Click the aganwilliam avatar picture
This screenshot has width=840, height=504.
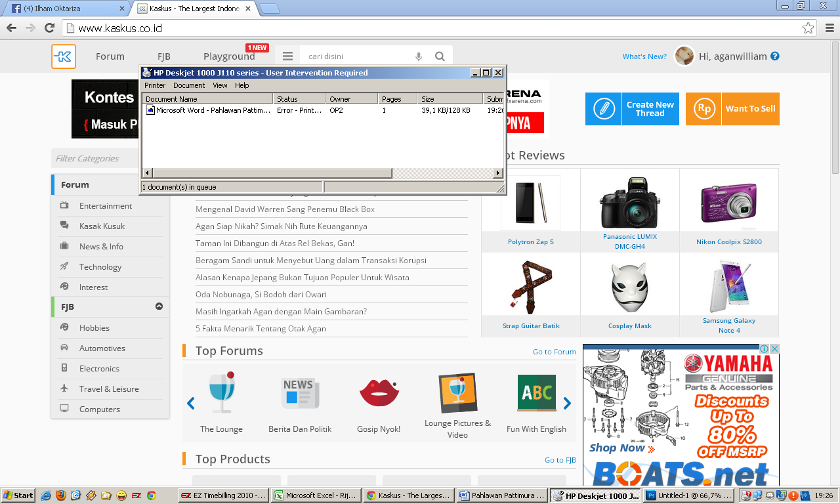pos(684,56)
